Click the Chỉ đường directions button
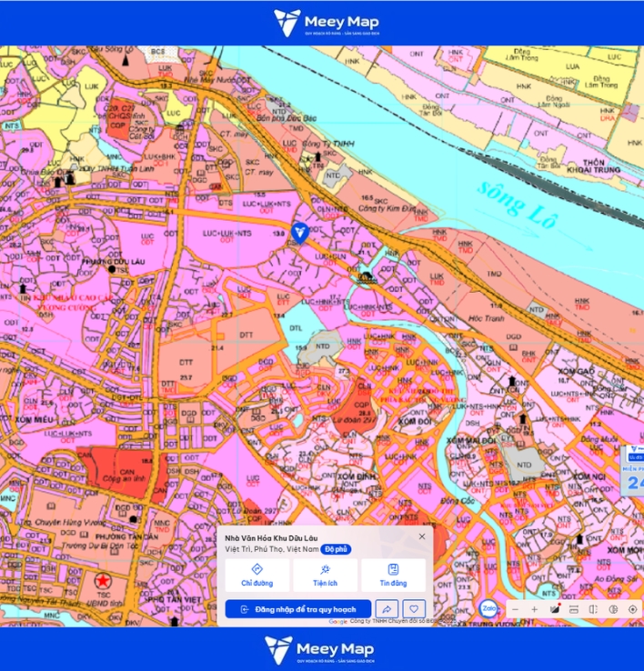 click(x=257, y=576)
